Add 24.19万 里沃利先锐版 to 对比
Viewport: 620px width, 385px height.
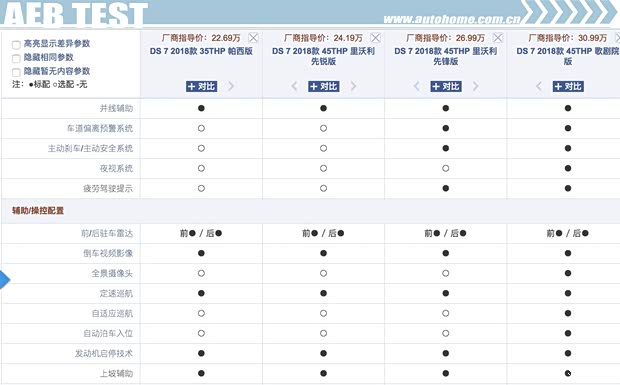(x=323, y=86)
